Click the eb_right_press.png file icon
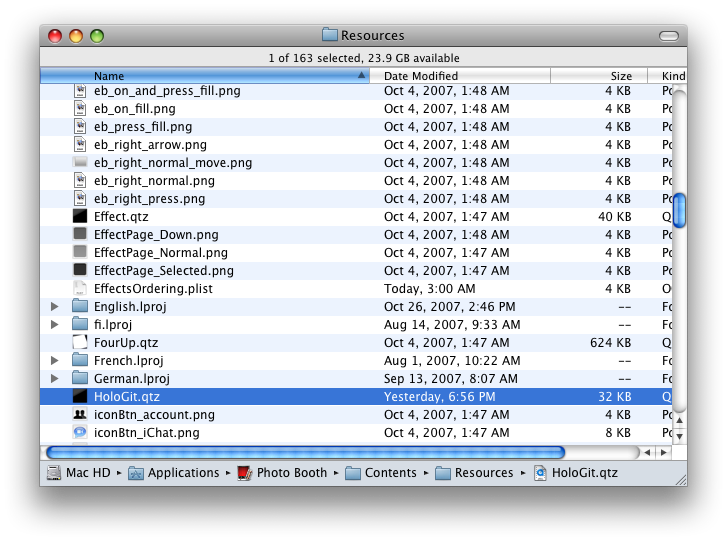 click(x=80, y=198)
